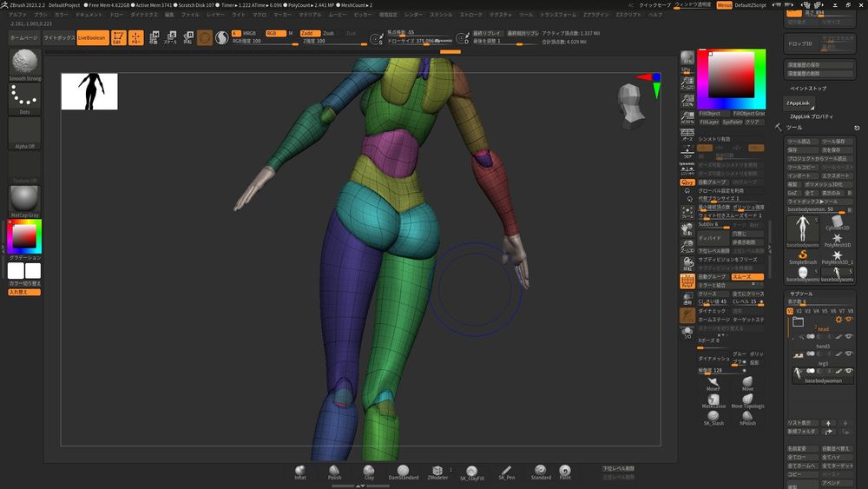The image size is (868, 489).
Task: Choose the SK_Slash brush icon
Action: pyautogui.click(x=713, y=418)
